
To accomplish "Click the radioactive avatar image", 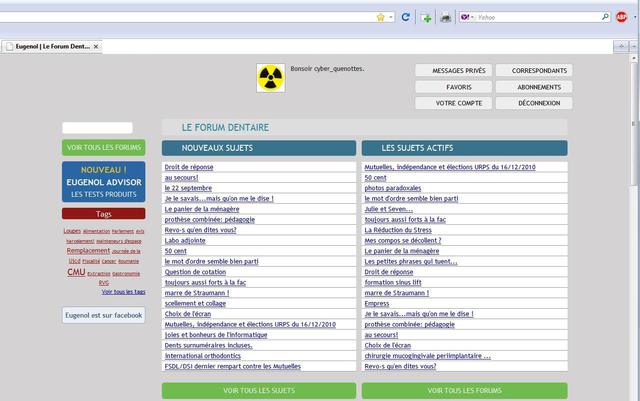I will (x=270, y=78).
